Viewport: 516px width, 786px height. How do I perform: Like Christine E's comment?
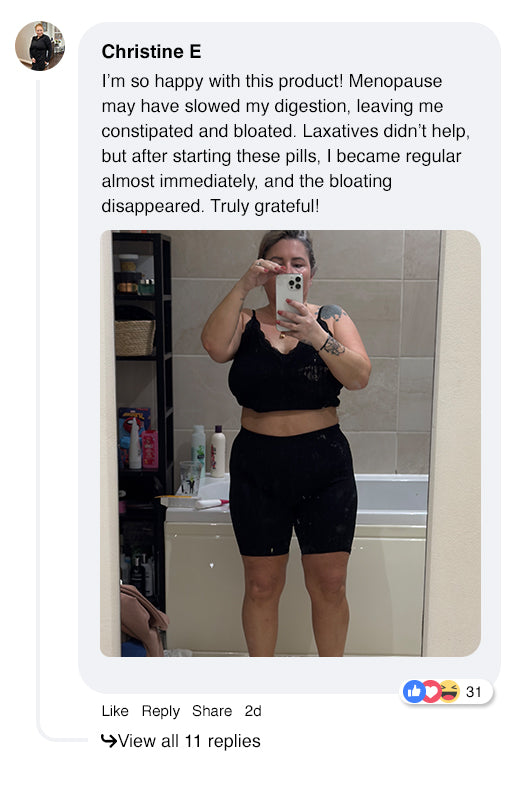pos(115,711)
